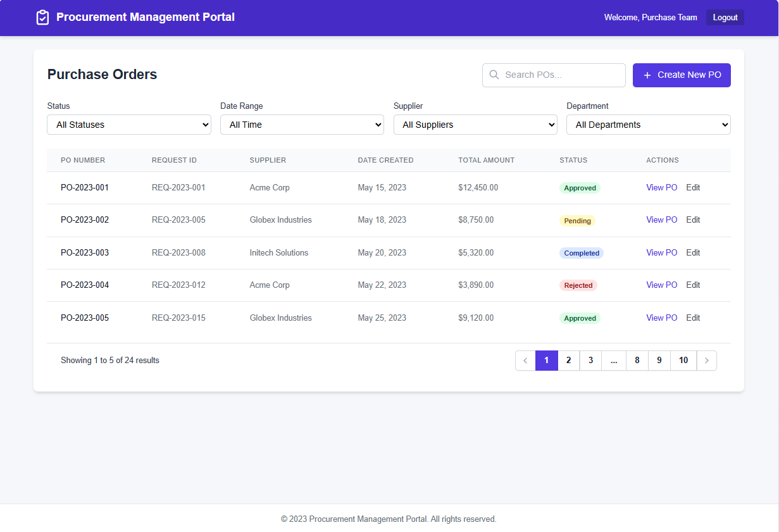
Task: Go to previous page using left chevron
Action: click(525, 361)
